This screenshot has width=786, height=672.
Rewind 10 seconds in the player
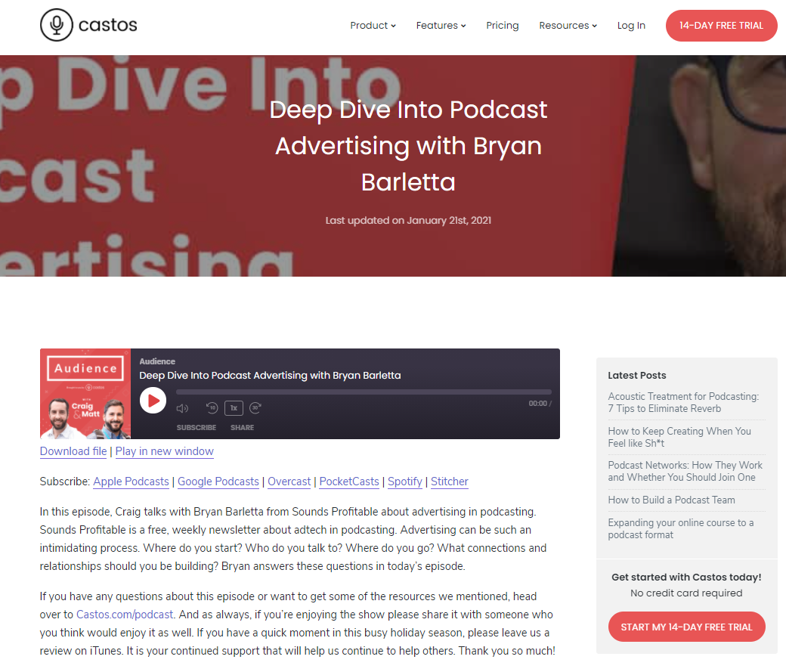212,407
